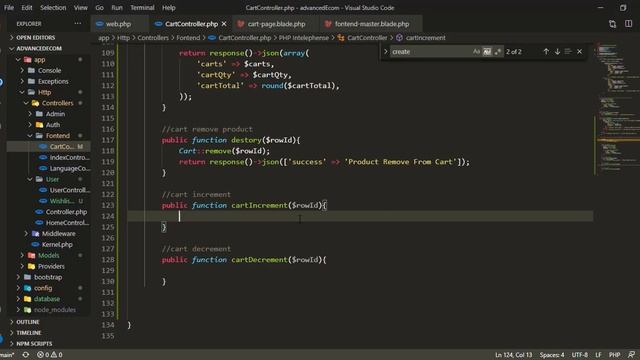Close the CartController.php tab
Viewport: 640px width, 360px height.
click(x=224, y=24)
